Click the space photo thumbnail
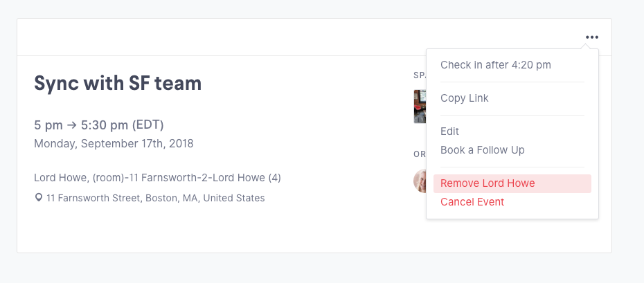This screenshot has height=283, width=644. pyautogui.click(x=420, y=106)
